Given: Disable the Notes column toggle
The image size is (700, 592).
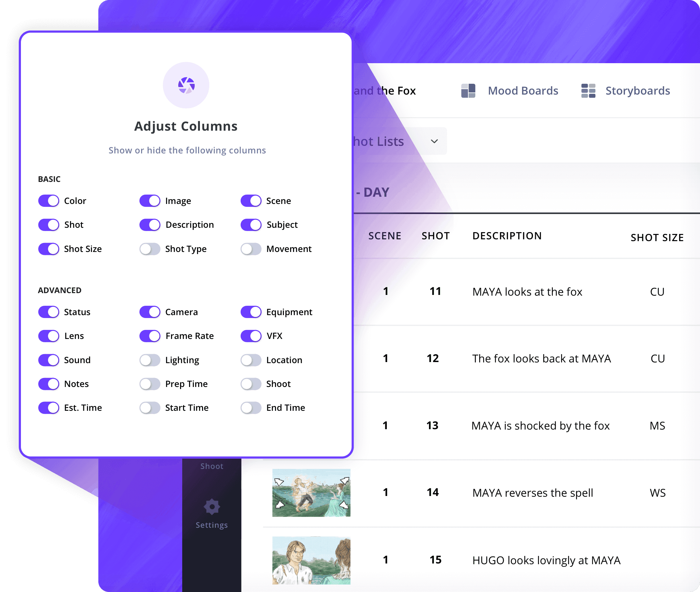Looking at the screenshot, I should [49, 384].
